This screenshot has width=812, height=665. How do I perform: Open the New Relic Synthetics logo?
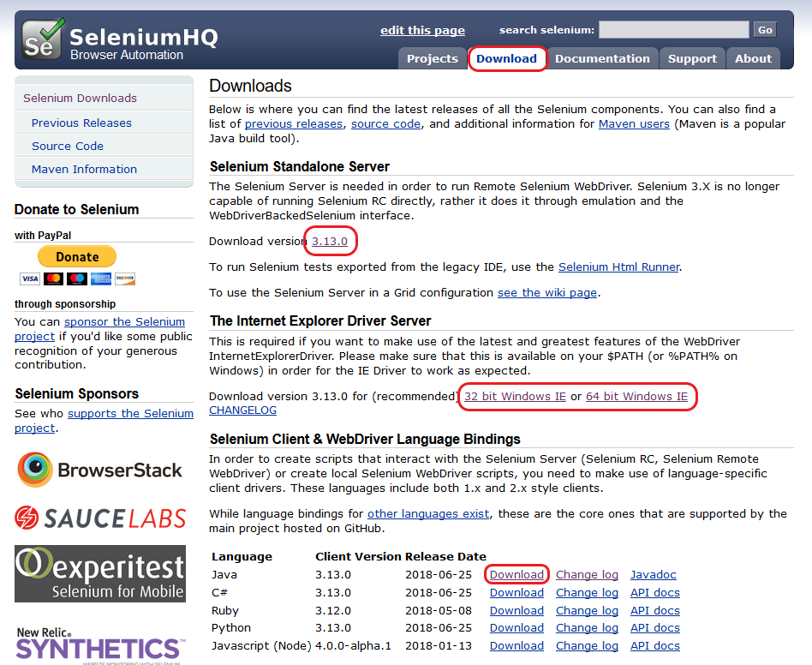tap(100, 645)
